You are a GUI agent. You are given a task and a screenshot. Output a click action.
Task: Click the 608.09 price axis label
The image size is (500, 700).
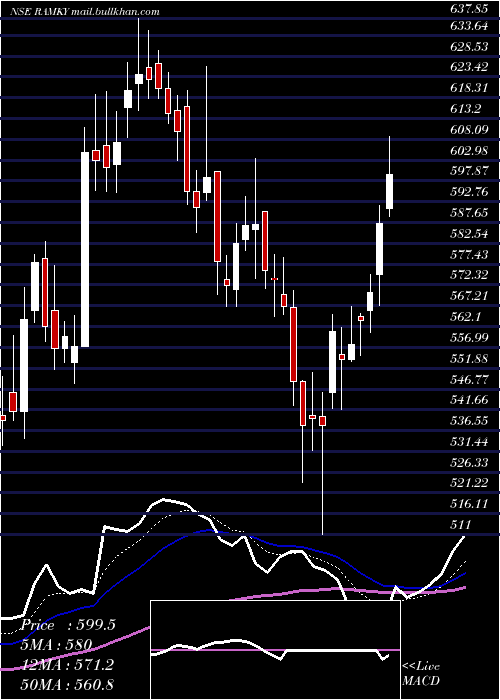click(x=469, y=130)
